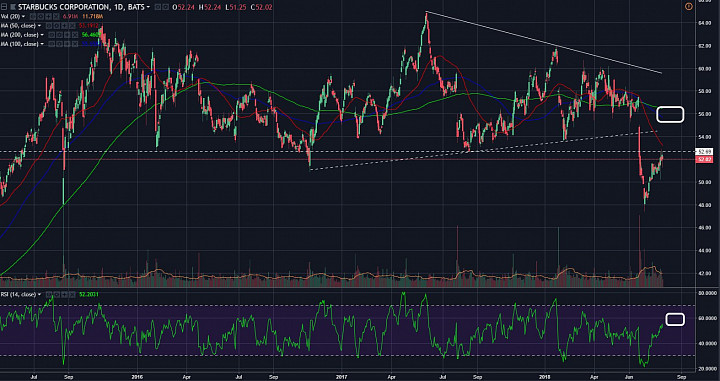Click the 48.00 price axis label
Viewport: 720px width, 381px height.
click(x=705, y=205)
